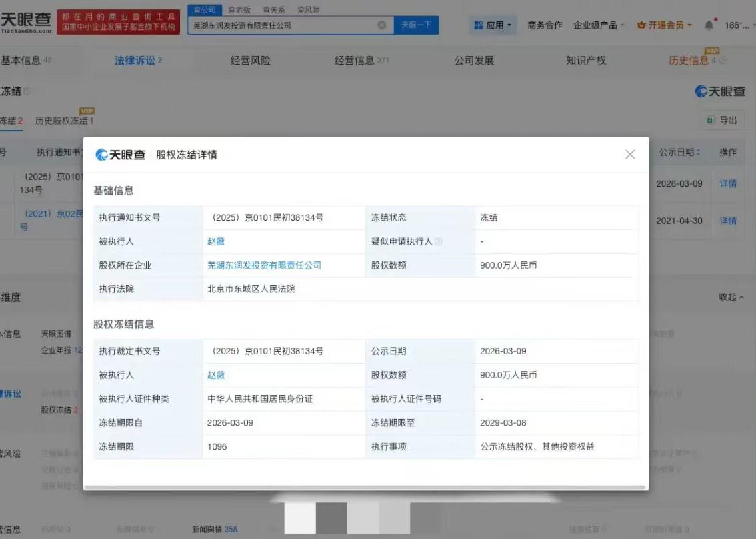Viewport: 756px width, 539px height.
Task: Open 芜湖东润发投资有限责任公司 link in dialog
Action: pyautogui.click(x=265, y=265)
